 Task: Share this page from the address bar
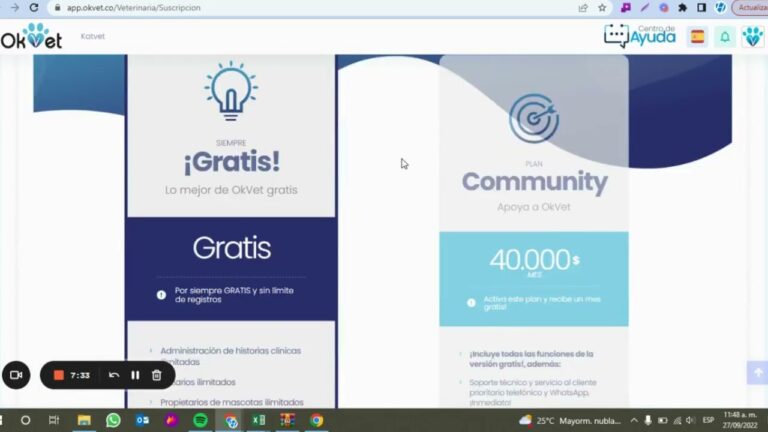coord(583,8)
